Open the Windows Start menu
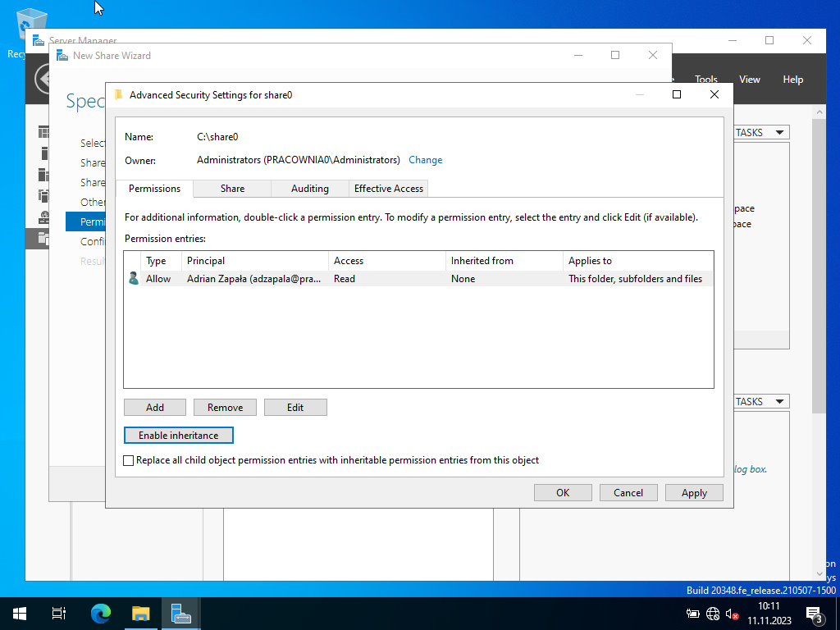840x630 pixels. [x=19, y=613]
